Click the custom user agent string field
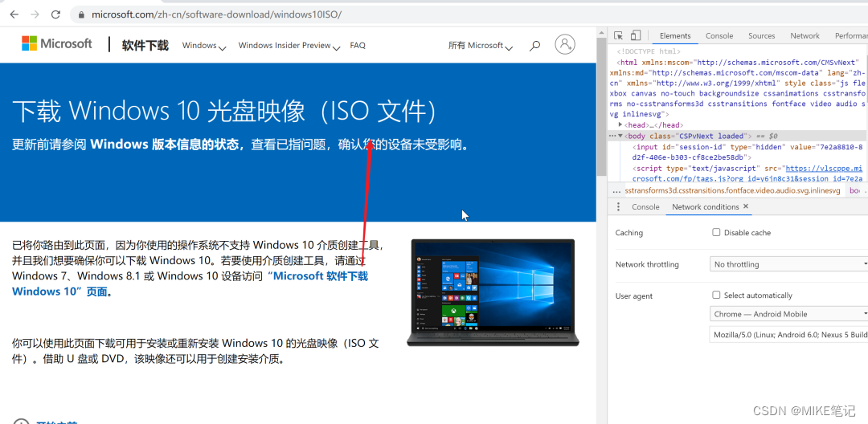 point(789,334)
